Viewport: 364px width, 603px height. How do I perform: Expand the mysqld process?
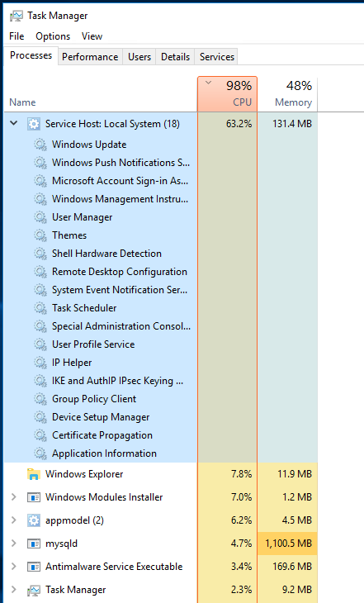14,543
